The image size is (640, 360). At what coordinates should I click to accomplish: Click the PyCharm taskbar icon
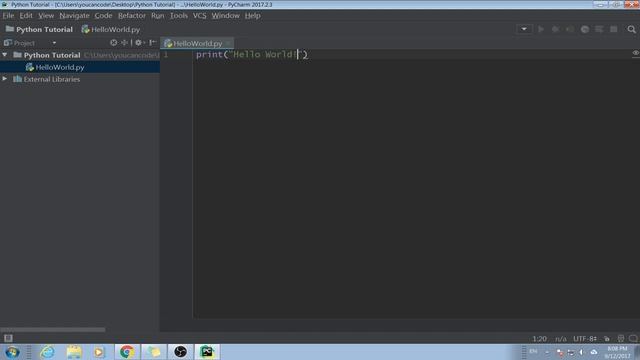point(207,352)
